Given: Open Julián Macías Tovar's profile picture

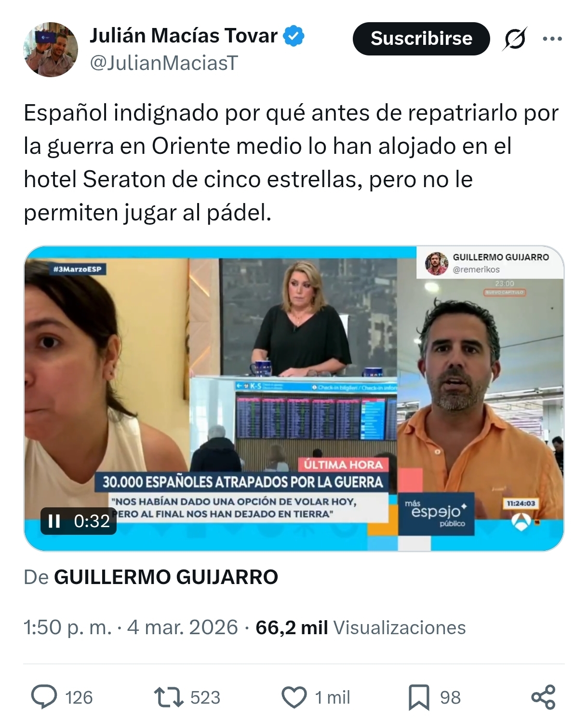Looking at the screenshot, I should [51, 49].
